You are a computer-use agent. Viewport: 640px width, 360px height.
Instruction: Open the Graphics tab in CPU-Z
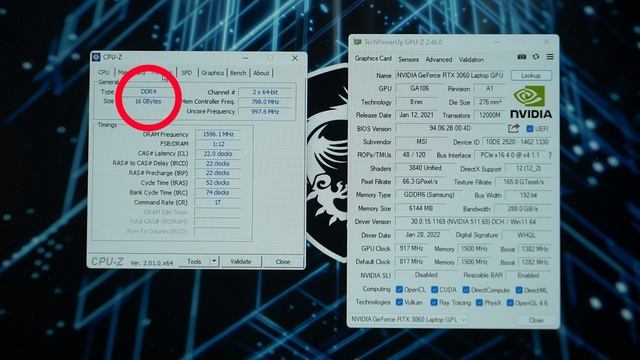click(212, 73)
